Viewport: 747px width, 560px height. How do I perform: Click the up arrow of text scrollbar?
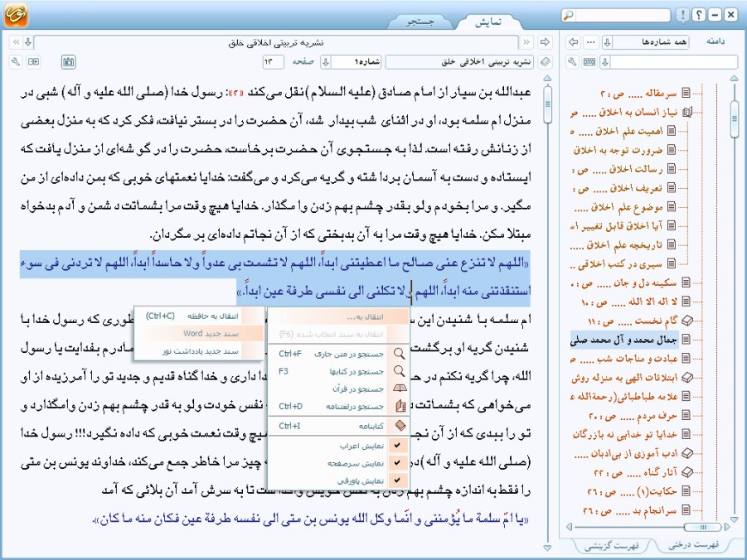[547, 79]
